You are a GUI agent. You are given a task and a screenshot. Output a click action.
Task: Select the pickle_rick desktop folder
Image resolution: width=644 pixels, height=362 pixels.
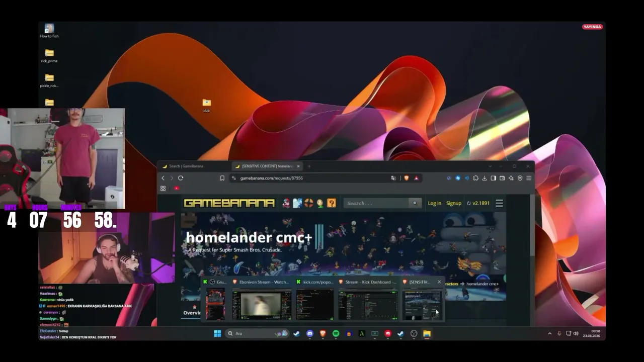point(49,80)
